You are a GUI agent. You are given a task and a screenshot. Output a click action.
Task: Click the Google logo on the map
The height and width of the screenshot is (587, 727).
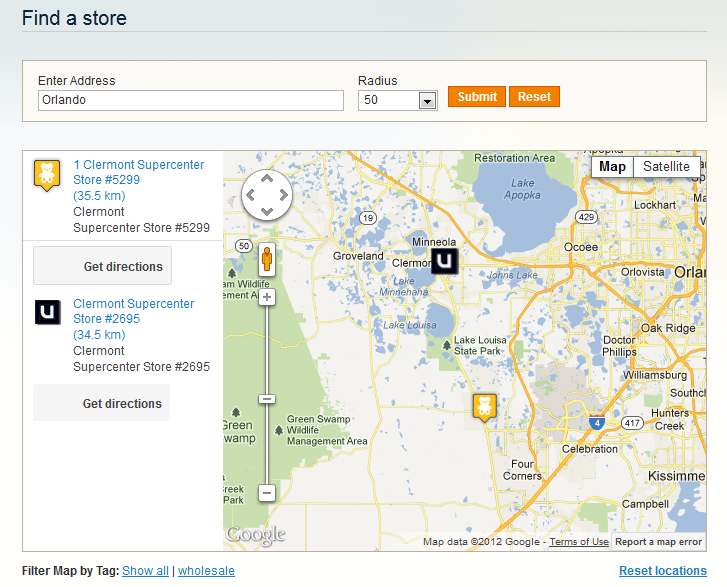(x=255, y=535)
